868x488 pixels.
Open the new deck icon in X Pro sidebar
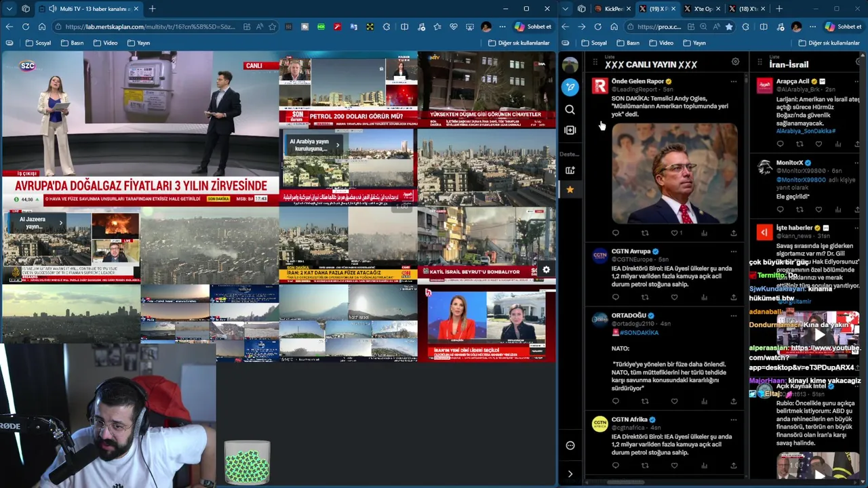click(570, 170)
